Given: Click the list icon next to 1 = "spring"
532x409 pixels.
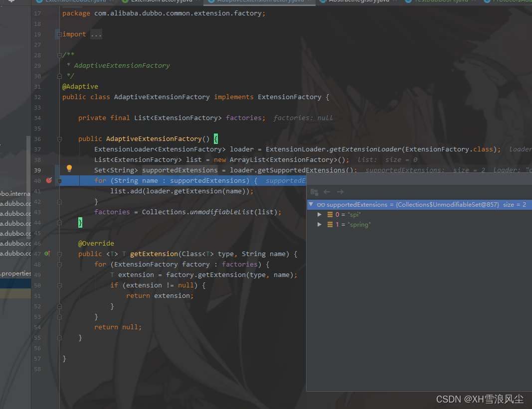Looking at the screenshot, I should click(330, 225).
